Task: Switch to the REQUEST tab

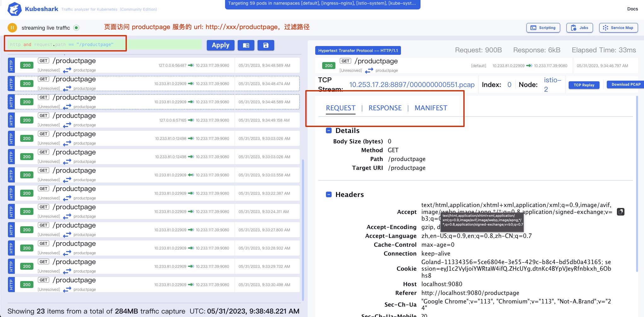Action: coord(340,108)
